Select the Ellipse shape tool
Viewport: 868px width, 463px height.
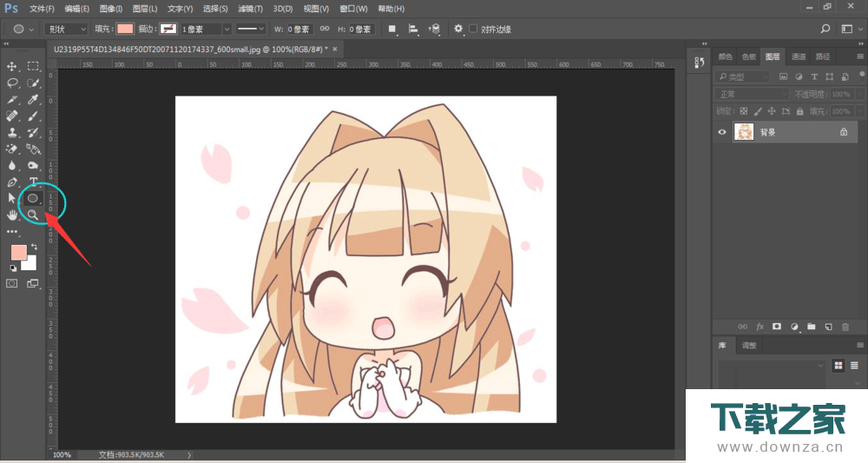pyautogui.click(x=33, y=198)
